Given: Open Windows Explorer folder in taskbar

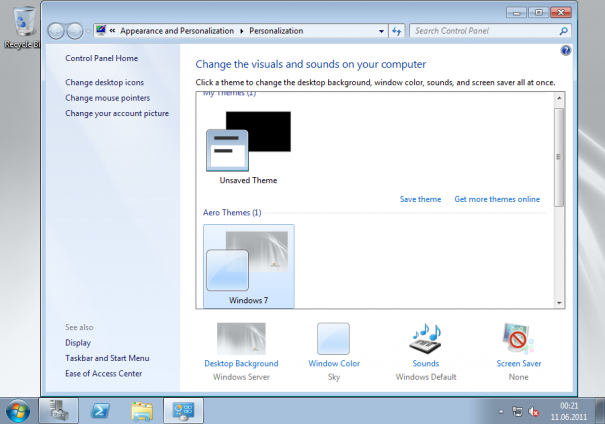Looking at the screenshot, I should pos(142,410).
